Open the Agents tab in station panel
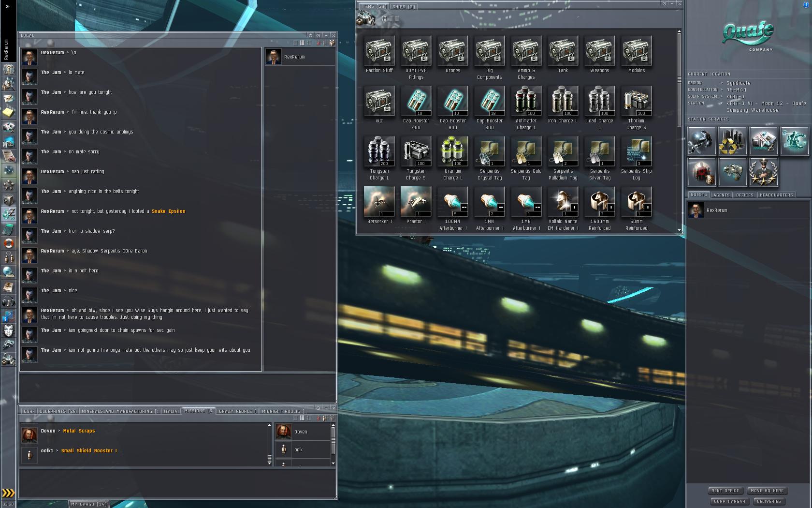Image resolution: width=812 pixels, height=508 pixels. tap(721, 195)
